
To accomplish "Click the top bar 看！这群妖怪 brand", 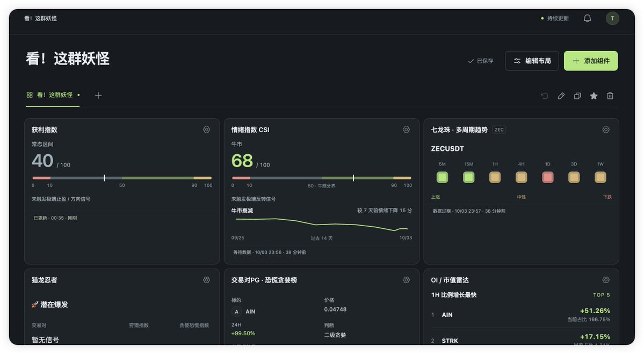I will point(40,18).
